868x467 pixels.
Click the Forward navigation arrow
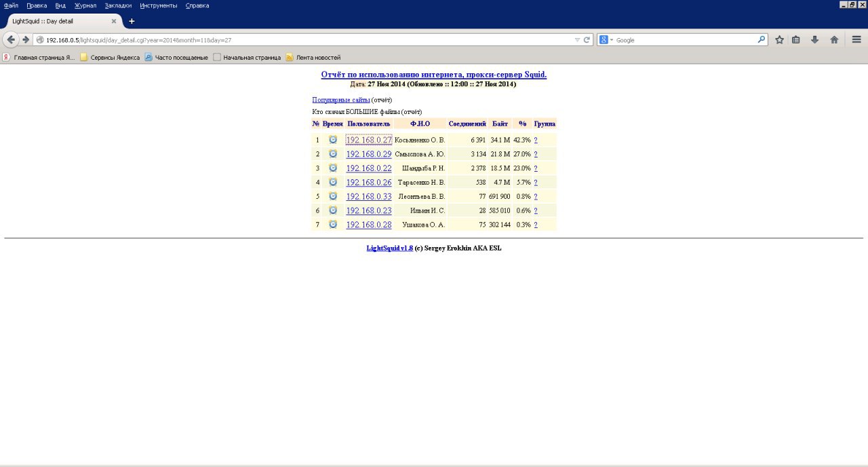point(26,40)
